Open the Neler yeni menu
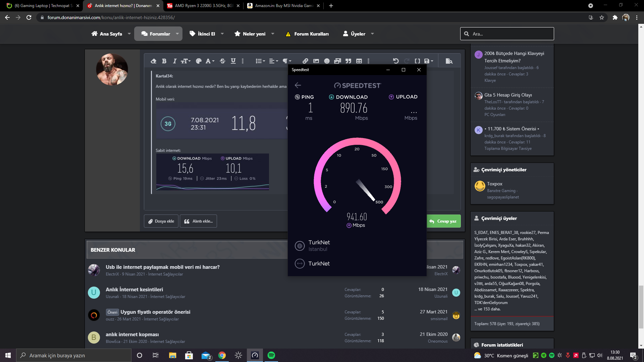This screenshot has width=644, height=362. pyautogui.click(x=250, y=34)
